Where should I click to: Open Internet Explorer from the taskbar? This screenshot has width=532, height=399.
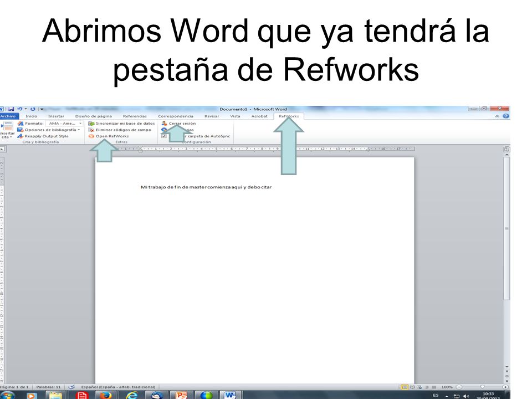pos(132,396)
